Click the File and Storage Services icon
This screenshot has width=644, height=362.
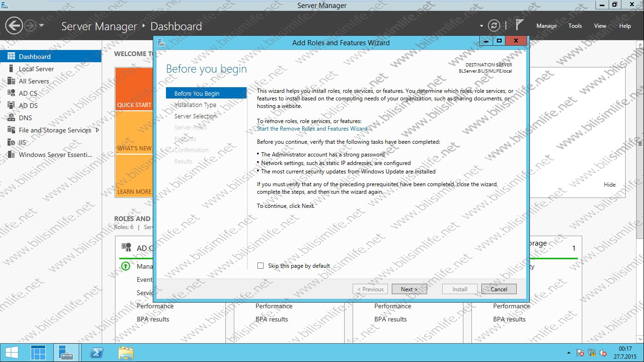[x=11, y=130]
